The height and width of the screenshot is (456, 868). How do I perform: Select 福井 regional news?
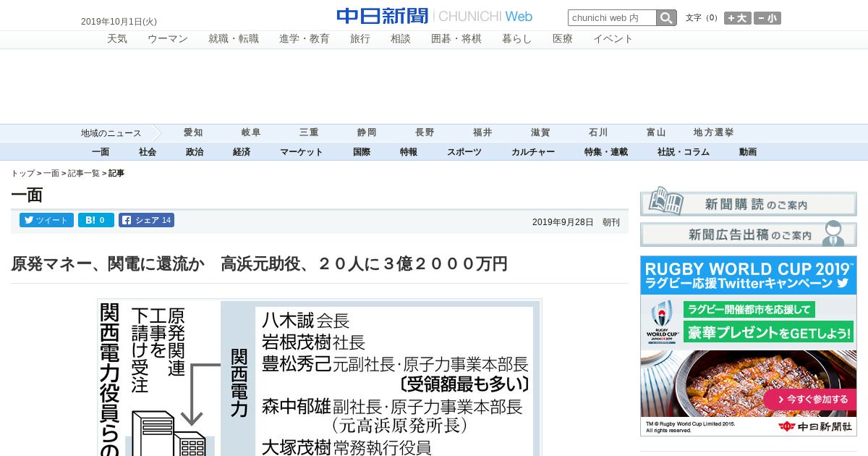[482, 132]
